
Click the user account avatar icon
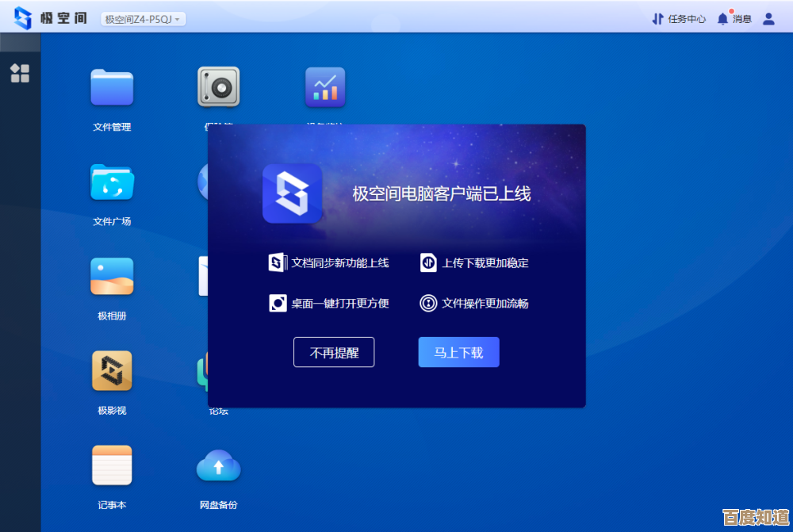(x=768, y=19)
